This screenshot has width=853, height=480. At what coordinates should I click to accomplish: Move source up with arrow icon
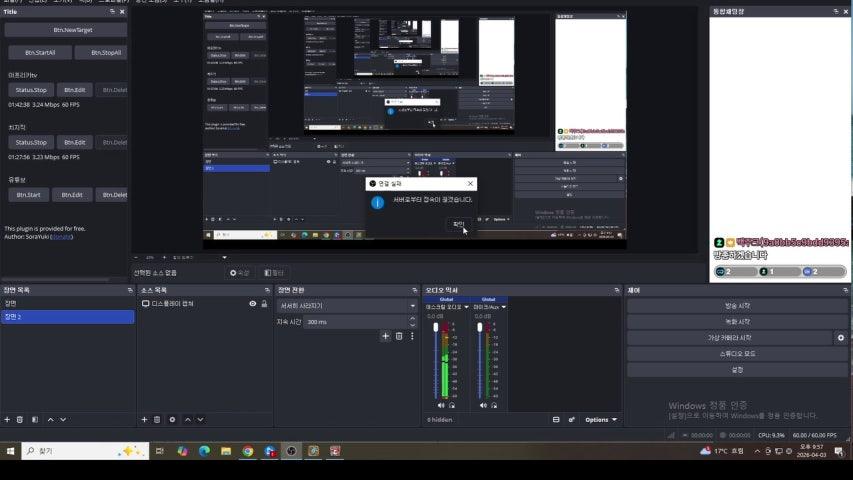tap(186, 420)
